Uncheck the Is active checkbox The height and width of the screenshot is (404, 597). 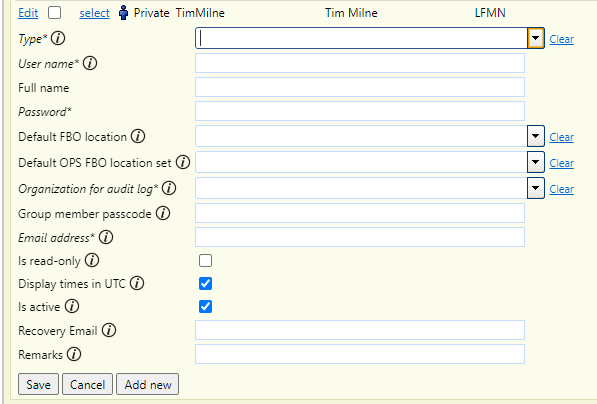[x=205, y=307]
